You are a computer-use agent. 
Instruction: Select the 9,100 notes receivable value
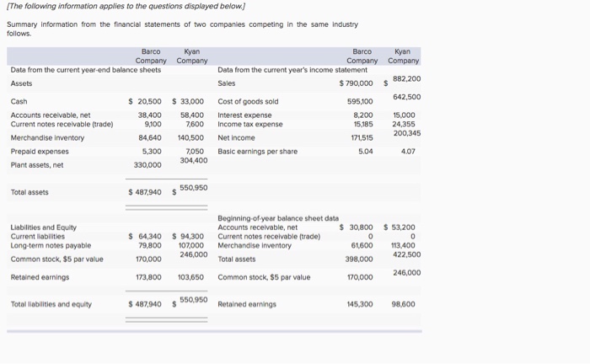(153, 124)
